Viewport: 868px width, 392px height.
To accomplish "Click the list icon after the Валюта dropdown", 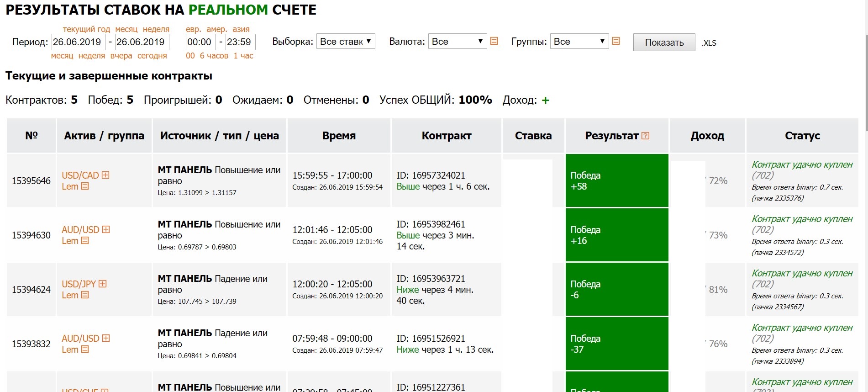I will click(494, 41).
